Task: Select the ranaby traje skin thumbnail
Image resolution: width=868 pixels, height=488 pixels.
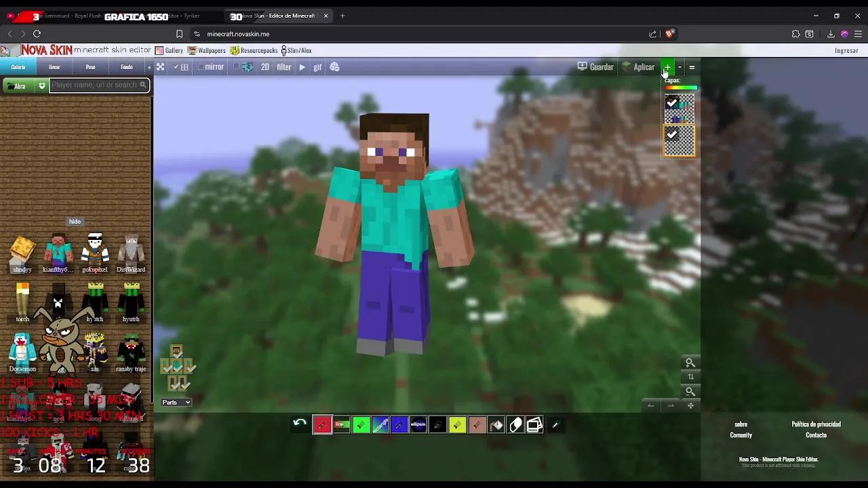Action: click(131, 352)
